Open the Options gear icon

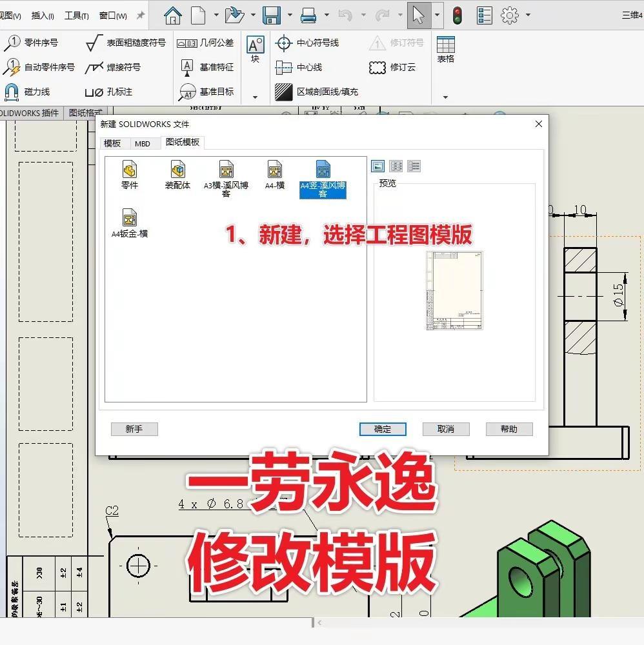click(x=509, y=15)
